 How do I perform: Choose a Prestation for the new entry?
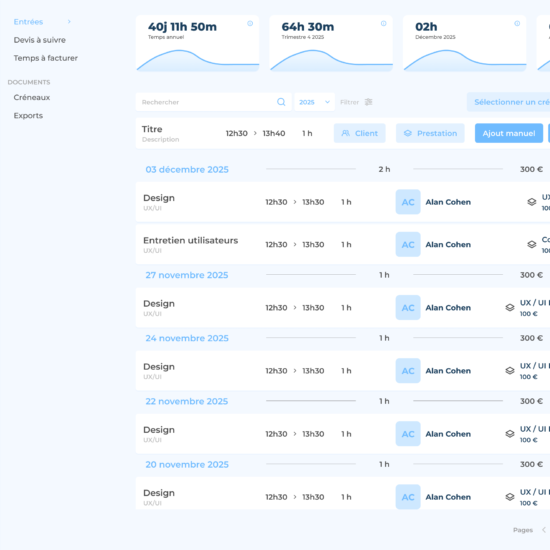430,133
